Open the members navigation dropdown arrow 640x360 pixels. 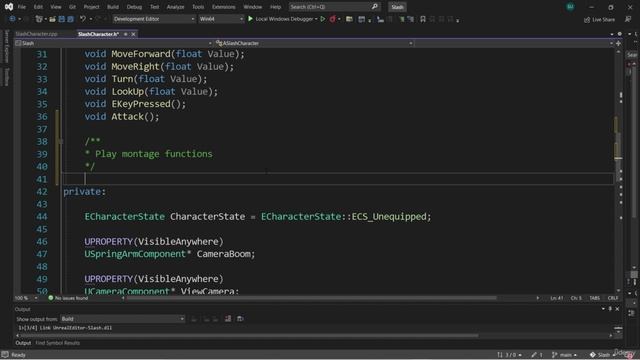click(x=611, y=43)
